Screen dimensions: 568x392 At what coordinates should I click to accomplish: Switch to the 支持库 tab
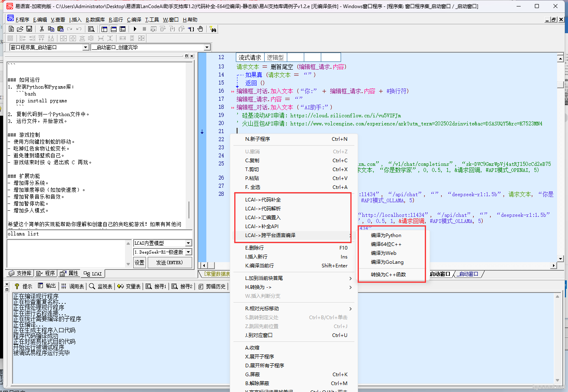[20, 273]
